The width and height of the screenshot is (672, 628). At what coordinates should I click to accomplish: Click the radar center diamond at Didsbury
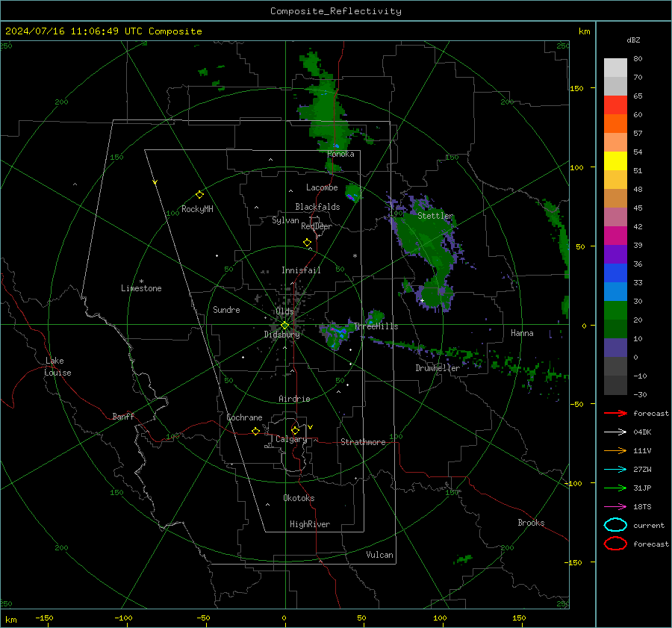pos(284,326)
